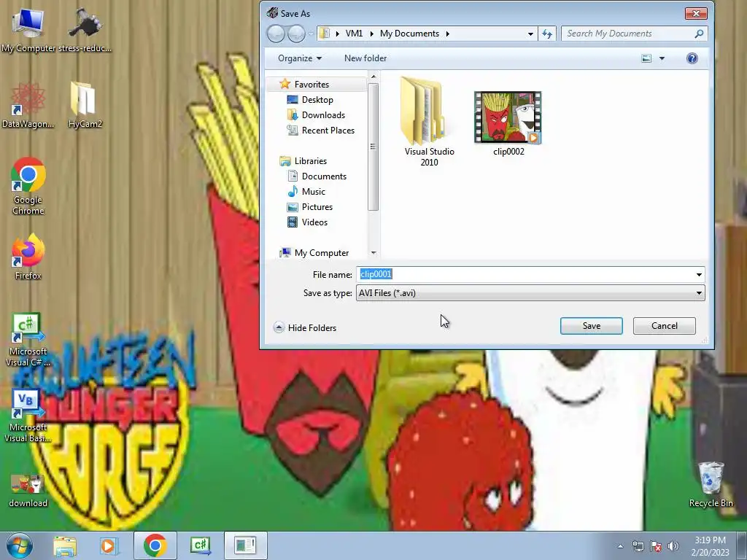The image size is (747, 560).
Task: Hide Folders toggle button
Action: pos(305,327)
